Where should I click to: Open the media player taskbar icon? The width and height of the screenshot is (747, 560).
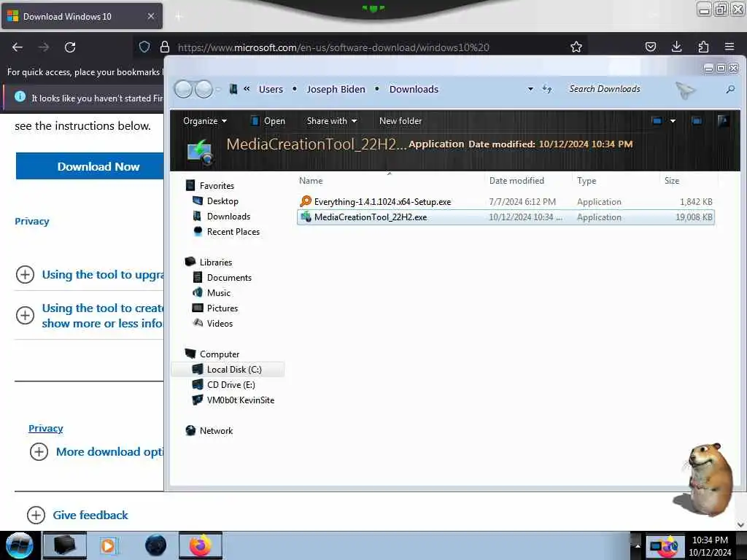click(109, 545)
